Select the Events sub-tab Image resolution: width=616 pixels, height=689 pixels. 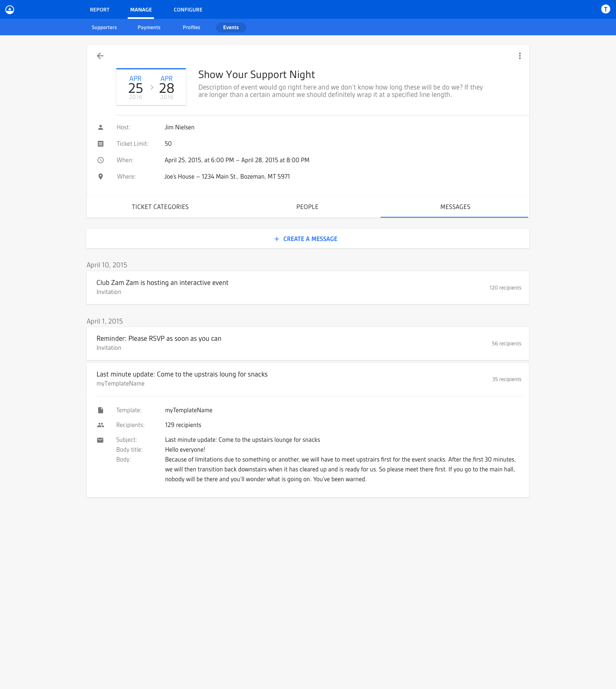(x=231, y=28)
